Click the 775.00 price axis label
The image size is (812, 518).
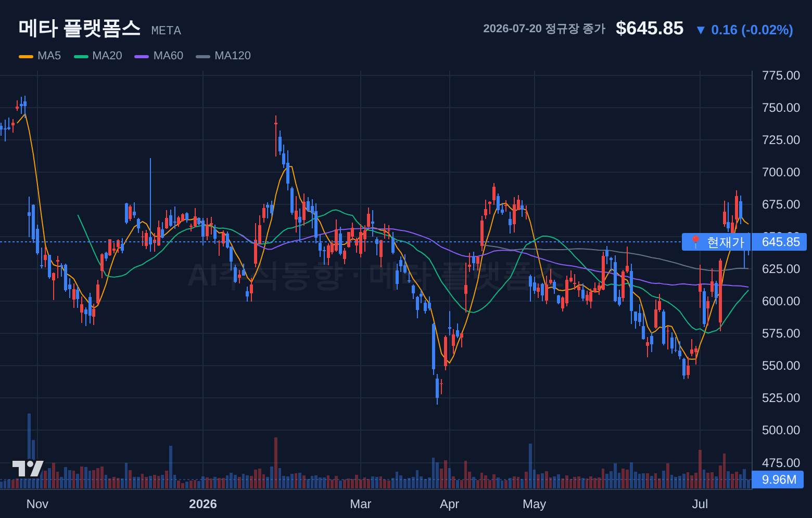[x=781, y=75]
